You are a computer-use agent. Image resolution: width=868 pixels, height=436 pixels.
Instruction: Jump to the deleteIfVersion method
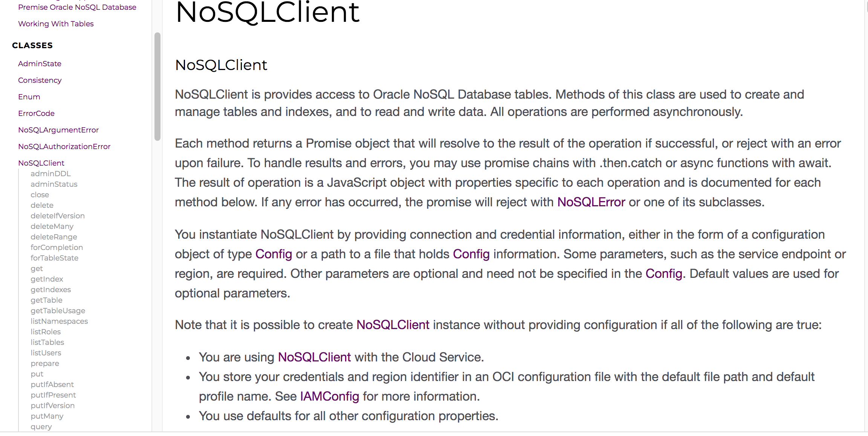pyautogui.click(x=58, y=216)
